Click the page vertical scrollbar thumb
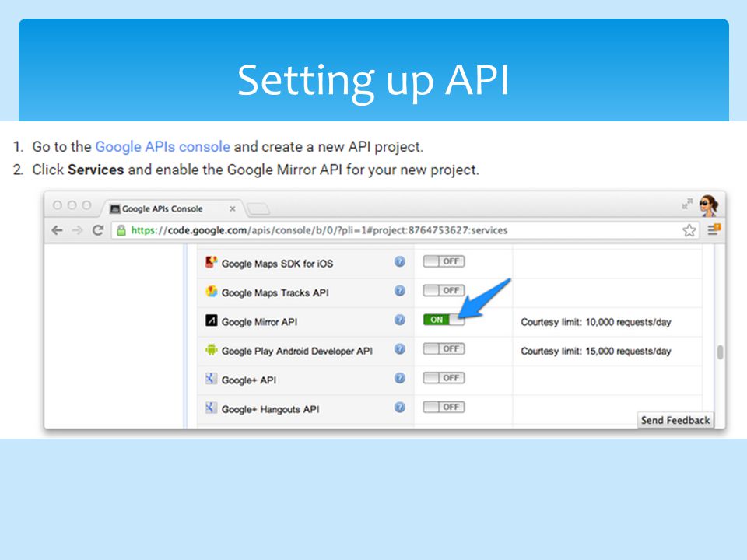Viewport: 747px width, 560px height. [720, 352]
